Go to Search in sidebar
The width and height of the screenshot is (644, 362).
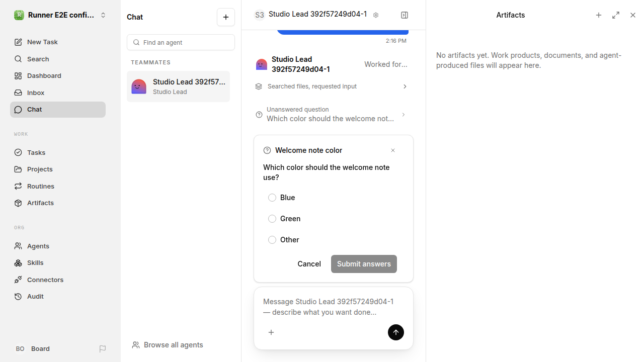tap(58, 59)
